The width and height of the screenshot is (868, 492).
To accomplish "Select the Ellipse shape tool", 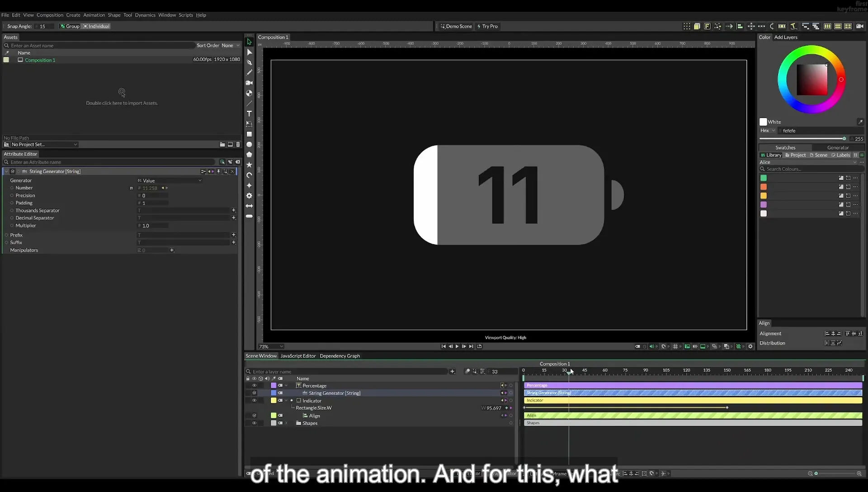I will (249, 144).
